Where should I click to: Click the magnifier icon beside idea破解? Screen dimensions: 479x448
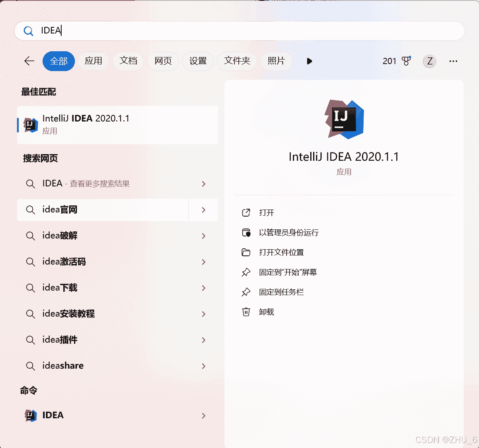tap(30, 236)
